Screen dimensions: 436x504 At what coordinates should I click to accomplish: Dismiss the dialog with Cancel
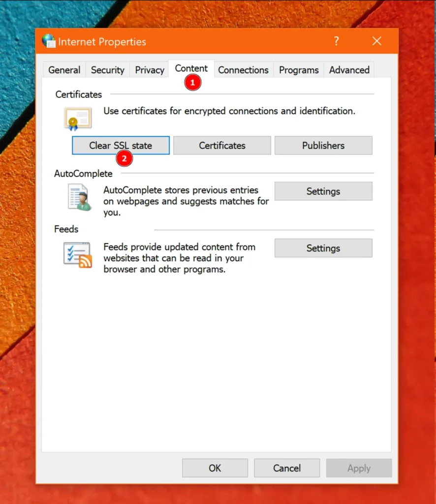tap(287, 468)
